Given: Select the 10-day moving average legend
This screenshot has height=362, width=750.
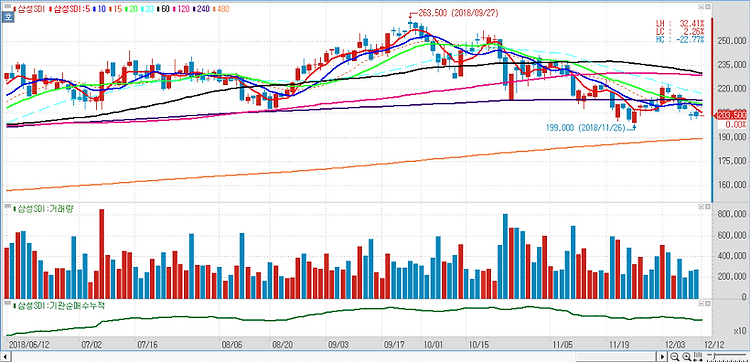Looking at the screenshot, I should tap(100, 9).
